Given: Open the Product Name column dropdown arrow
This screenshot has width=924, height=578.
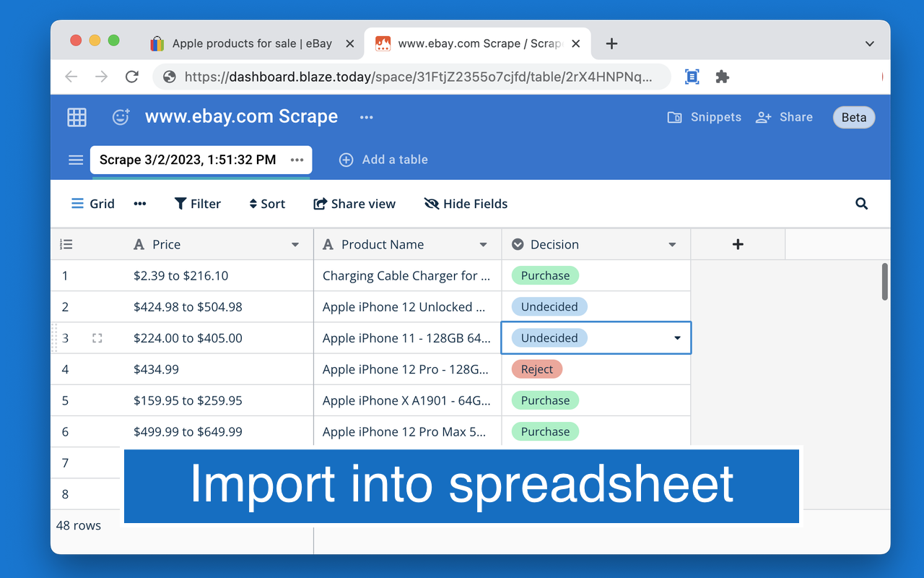Looking at the screenshot, I should click(484, 245).
